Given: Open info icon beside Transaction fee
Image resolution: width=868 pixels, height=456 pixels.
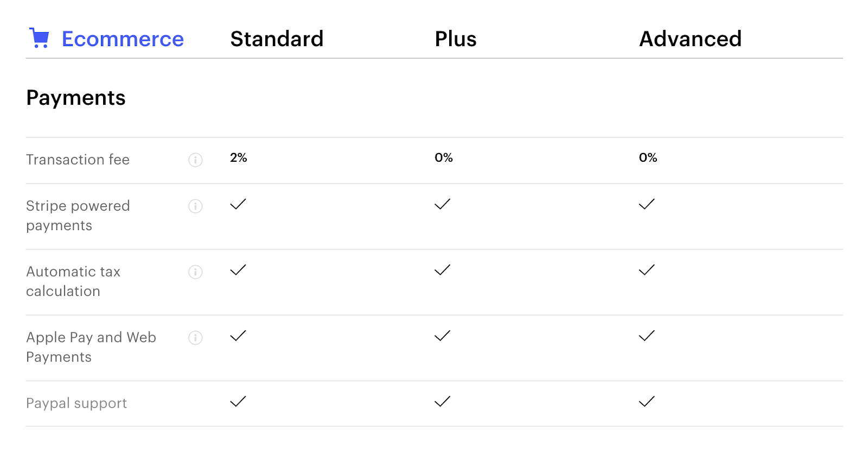Looking at the screenshot, I should 195,160.
